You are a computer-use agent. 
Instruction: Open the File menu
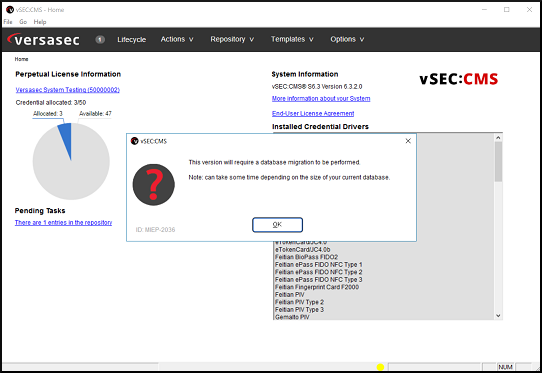tap(8, 22)
